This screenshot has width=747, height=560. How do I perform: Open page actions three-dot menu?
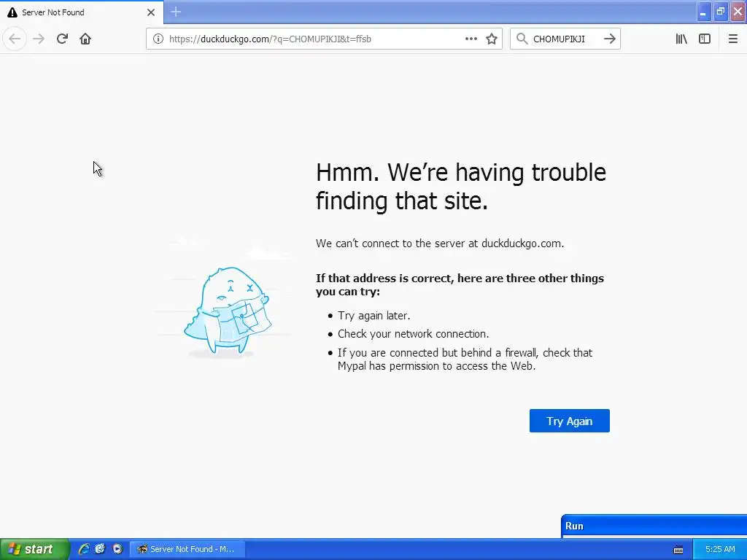click(471, 39)
